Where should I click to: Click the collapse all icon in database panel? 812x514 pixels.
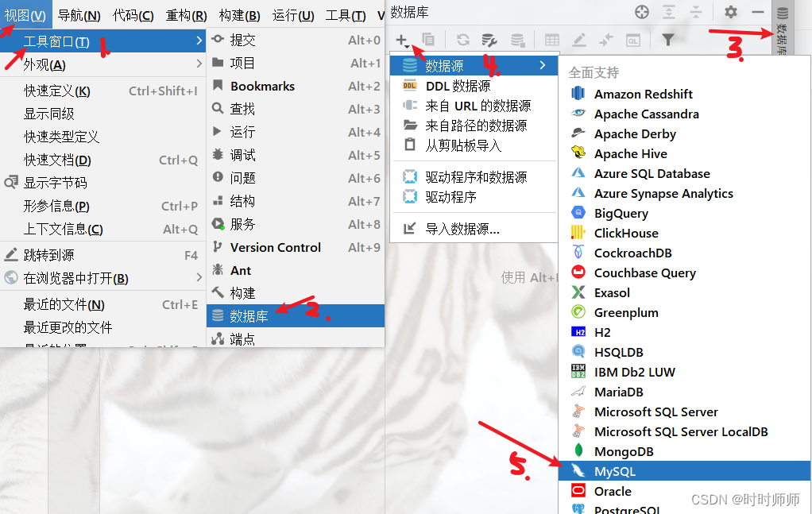tap(696, 12)
